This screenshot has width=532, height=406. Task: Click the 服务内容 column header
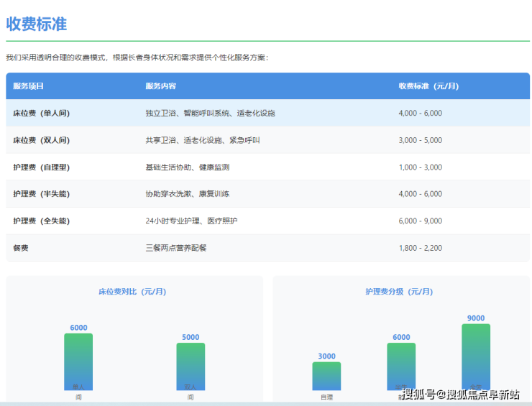pos(160,86)
